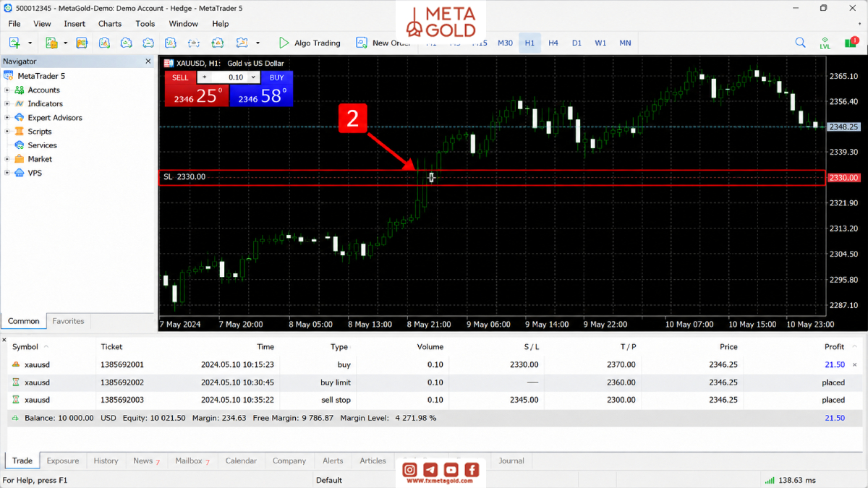
Task: Close the Toolbox panel with its x button
Action: 4,339
